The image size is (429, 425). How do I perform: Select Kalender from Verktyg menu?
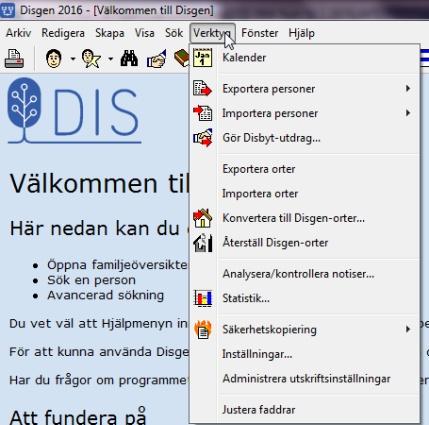tap(304, 58)
